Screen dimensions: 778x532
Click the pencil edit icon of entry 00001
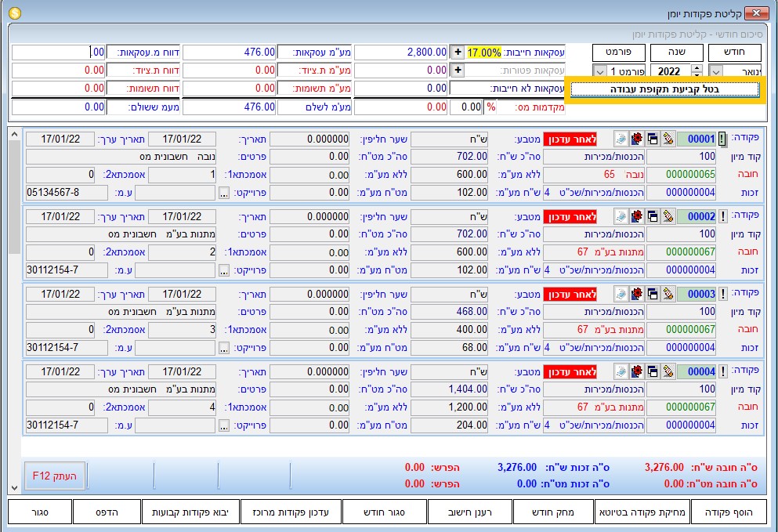pyautogui.click(x=668, y=139)
